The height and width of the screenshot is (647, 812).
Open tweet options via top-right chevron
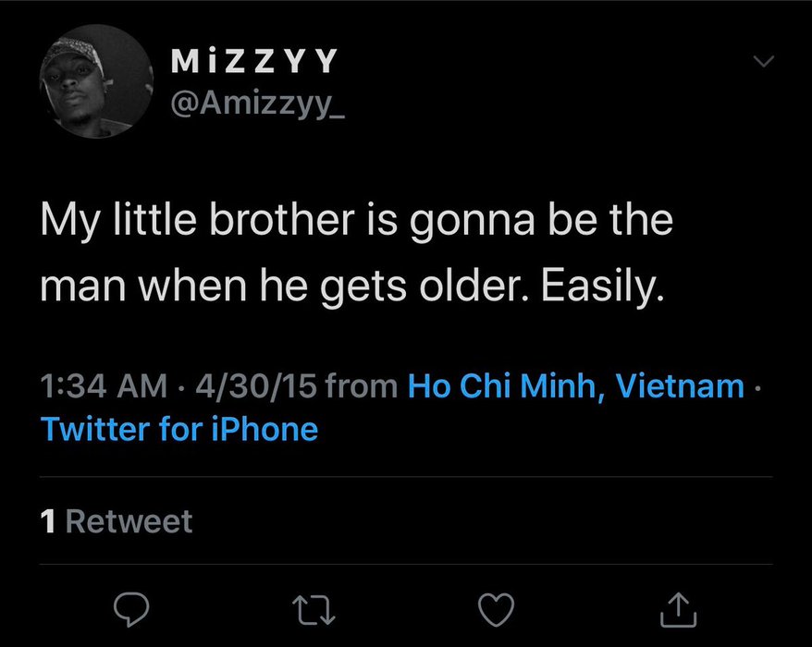762,62
